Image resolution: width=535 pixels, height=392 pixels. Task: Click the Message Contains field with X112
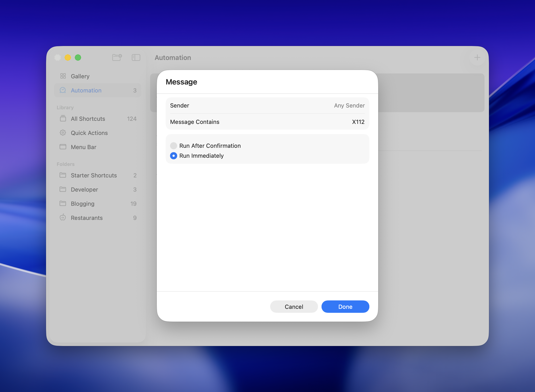(358, 122)
